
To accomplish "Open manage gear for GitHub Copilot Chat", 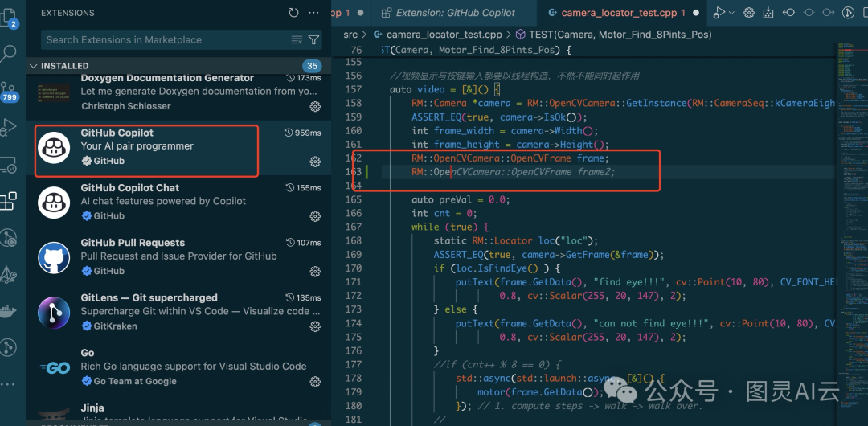I will [x=315, y=216].
